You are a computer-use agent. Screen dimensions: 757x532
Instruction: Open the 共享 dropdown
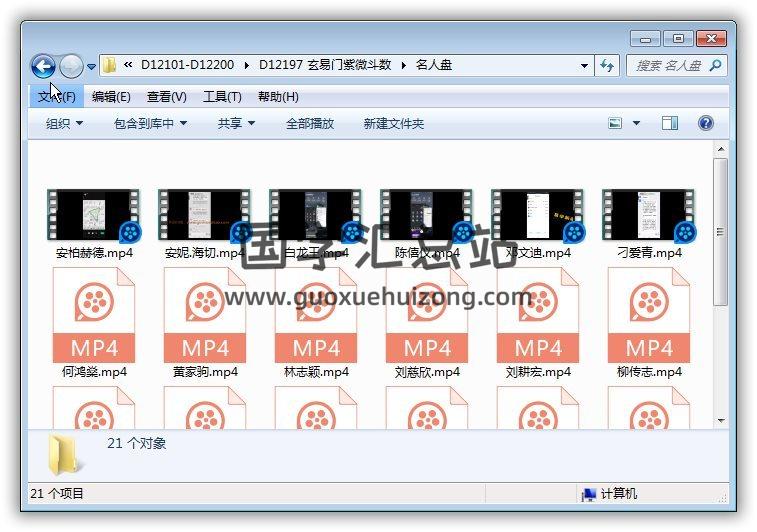[x=236, y=124]
